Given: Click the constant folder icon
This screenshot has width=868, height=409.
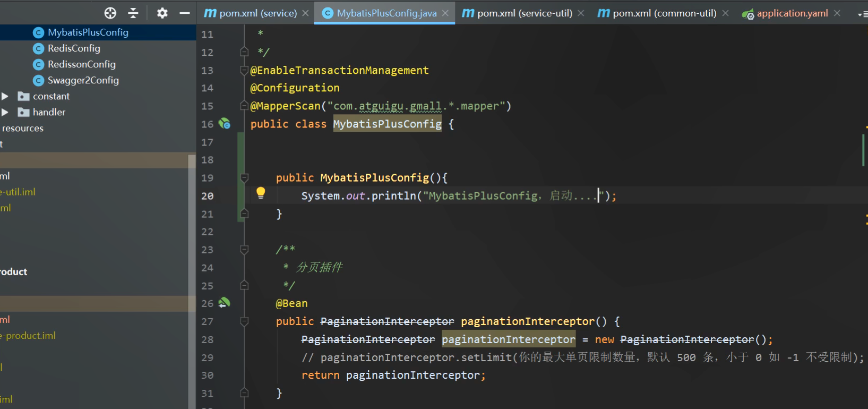Looking at the screenshot, I should coord(23,96).
